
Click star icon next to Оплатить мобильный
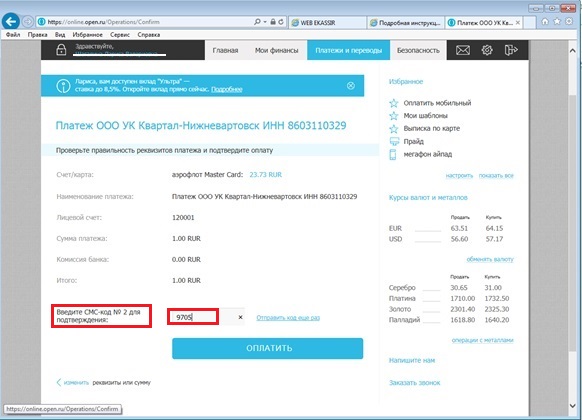point(393,103)
